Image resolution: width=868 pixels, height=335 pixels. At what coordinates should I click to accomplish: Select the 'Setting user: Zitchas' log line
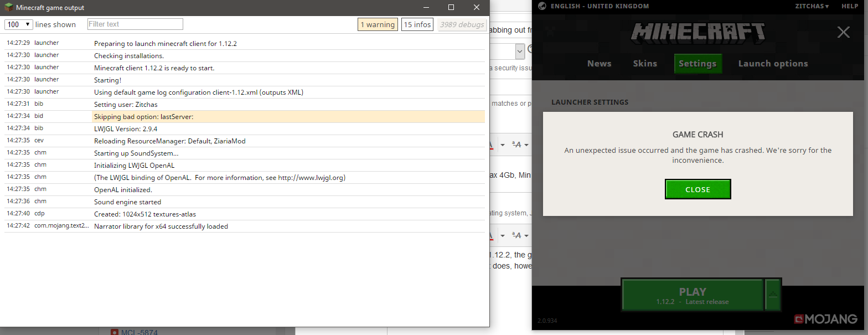(x=245, y=104)
